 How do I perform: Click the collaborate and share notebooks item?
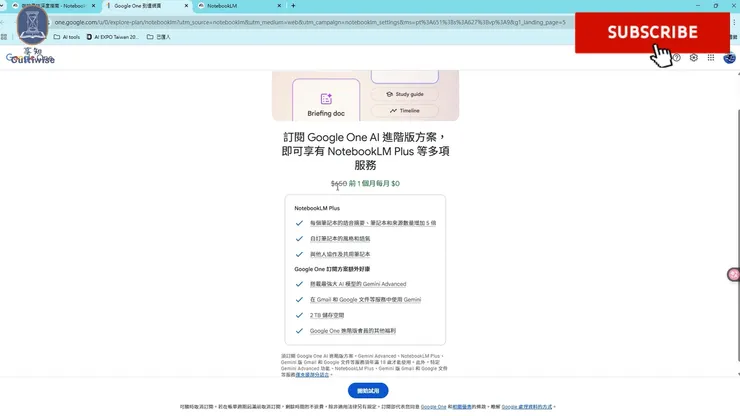pyautogui.click(x=340, y=254)
